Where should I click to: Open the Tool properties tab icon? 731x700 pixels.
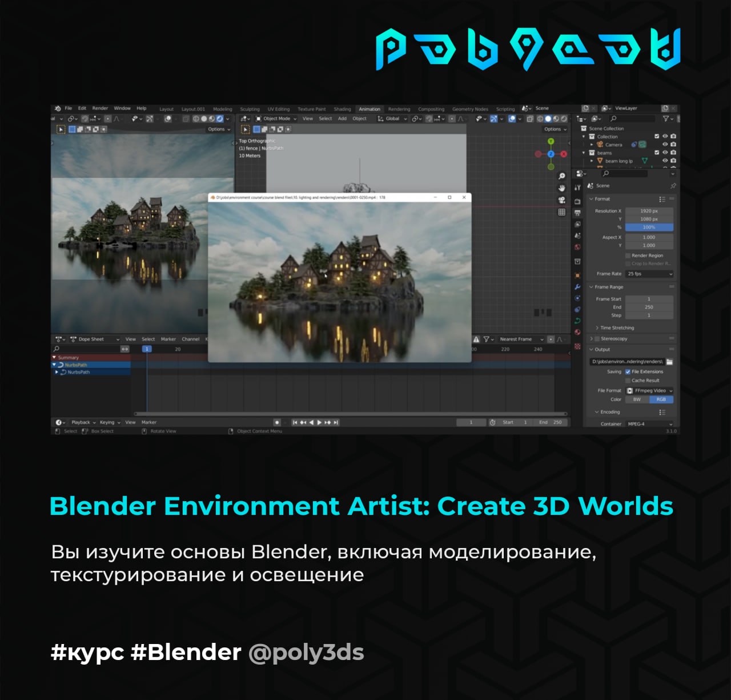(577, 187)
